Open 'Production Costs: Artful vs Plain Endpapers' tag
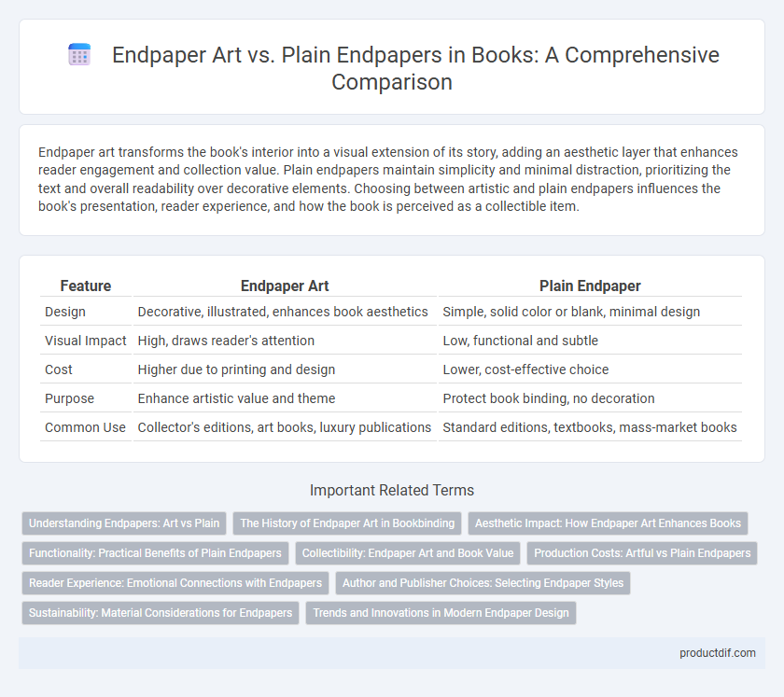Screen dimensions: 784x697 coord(642,553)
